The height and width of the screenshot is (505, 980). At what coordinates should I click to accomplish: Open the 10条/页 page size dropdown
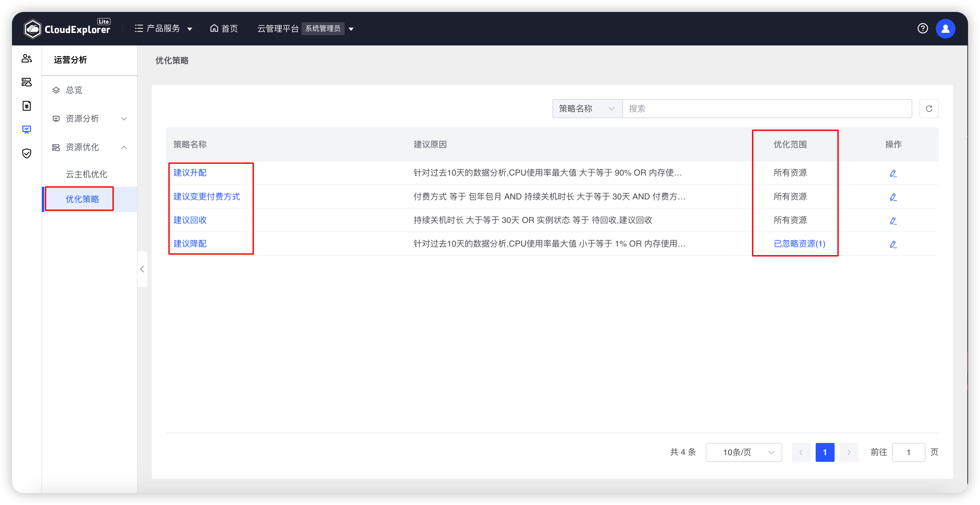pyautogui.click(x=743, y=452)
